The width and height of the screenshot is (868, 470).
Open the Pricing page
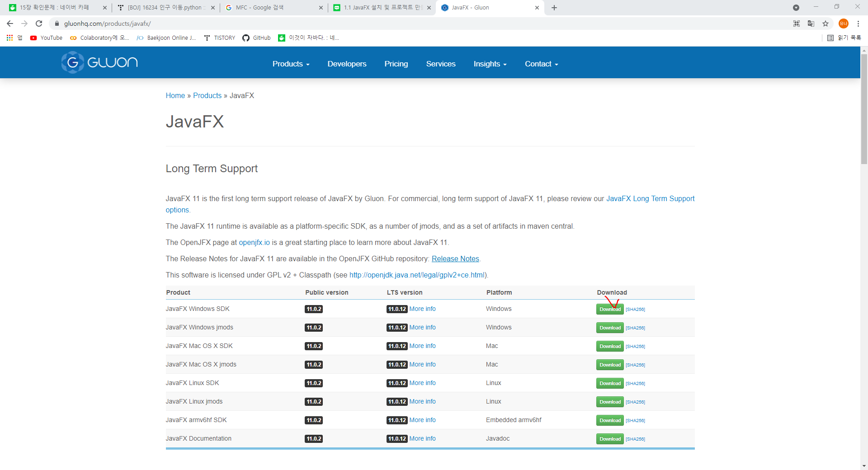point(396,64)
